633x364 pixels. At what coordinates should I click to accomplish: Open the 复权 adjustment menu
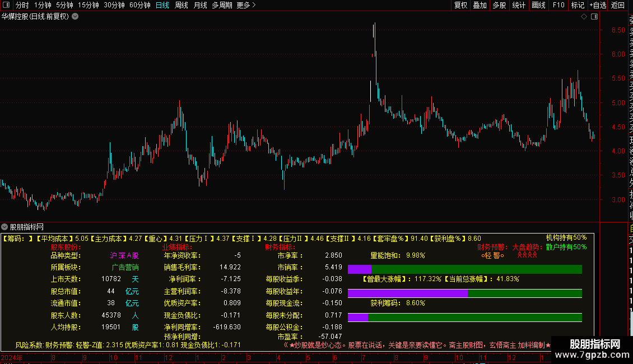point(460,5)
